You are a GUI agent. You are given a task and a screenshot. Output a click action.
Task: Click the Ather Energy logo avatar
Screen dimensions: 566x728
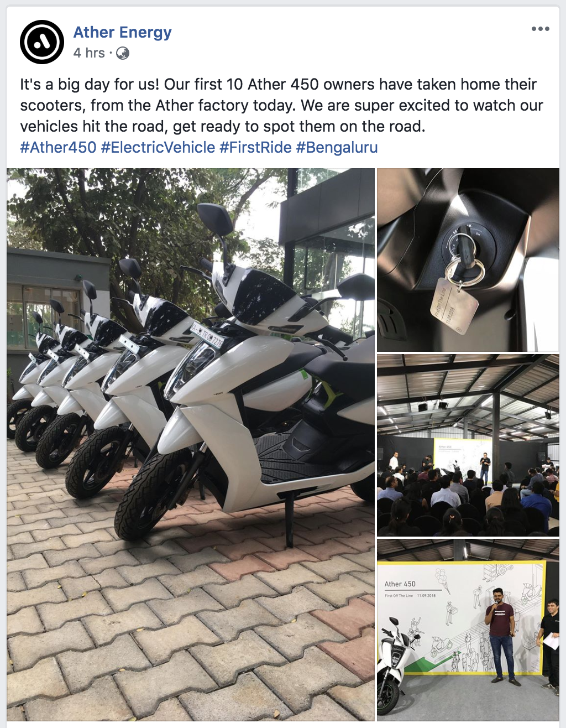click(x=42, y=42)
